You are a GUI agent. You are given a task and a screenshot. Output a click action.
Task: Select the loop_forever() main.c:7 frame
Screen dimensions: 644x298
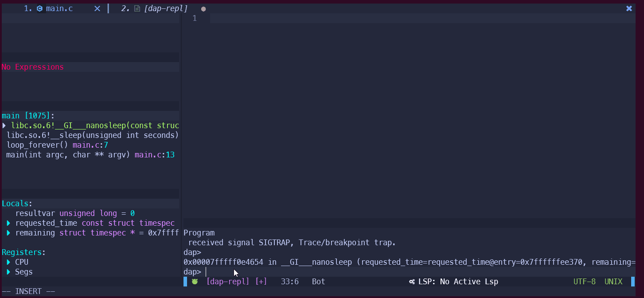click(x=57, y=145)
